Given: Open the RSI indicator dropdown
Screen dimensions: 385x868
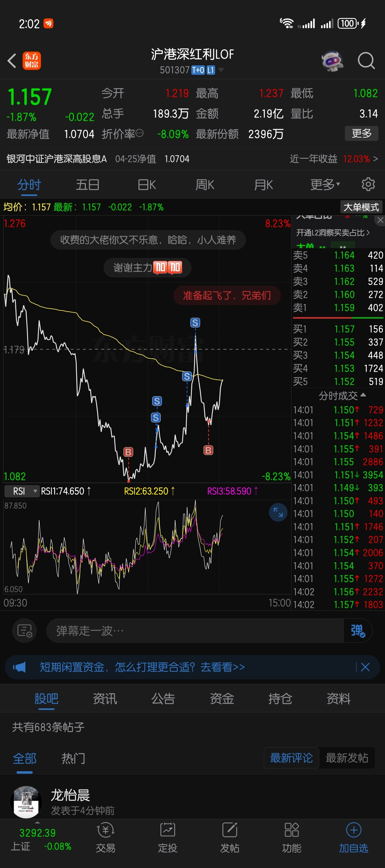Looking at the screenshot, I should coord(22,491).
